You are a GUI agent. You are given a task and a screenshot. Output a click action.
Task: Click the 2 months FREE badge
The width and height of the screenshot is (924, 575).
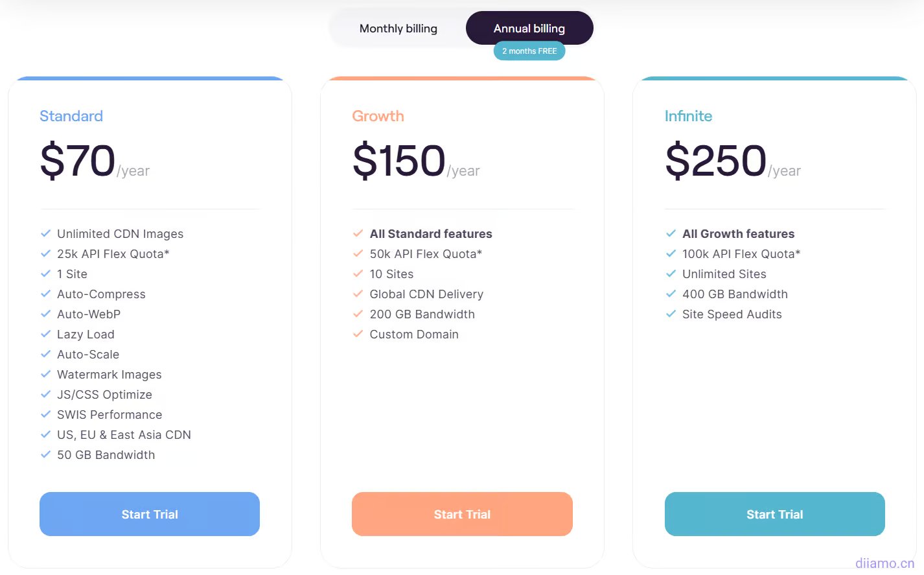coord(529,51)
